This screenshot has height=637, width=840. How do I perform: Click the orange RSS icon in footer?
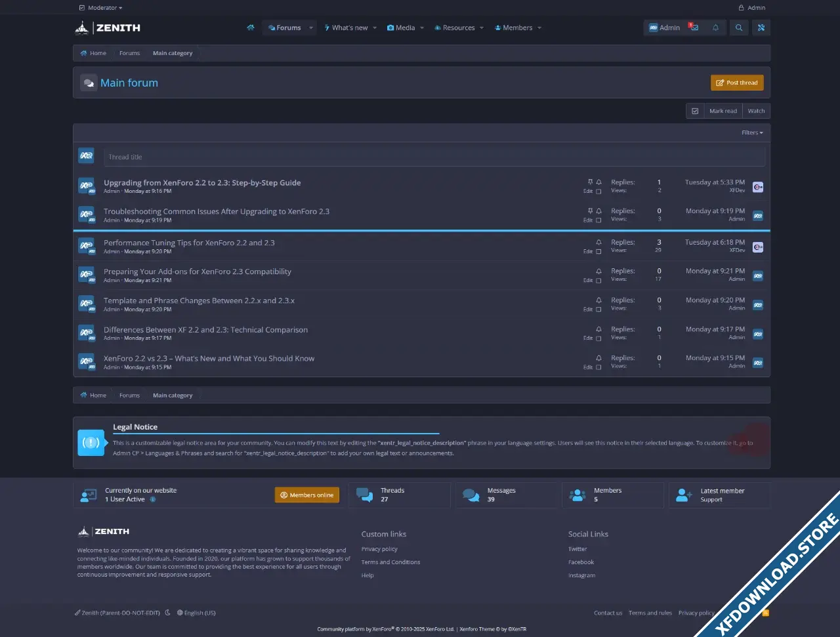(765, 613)
